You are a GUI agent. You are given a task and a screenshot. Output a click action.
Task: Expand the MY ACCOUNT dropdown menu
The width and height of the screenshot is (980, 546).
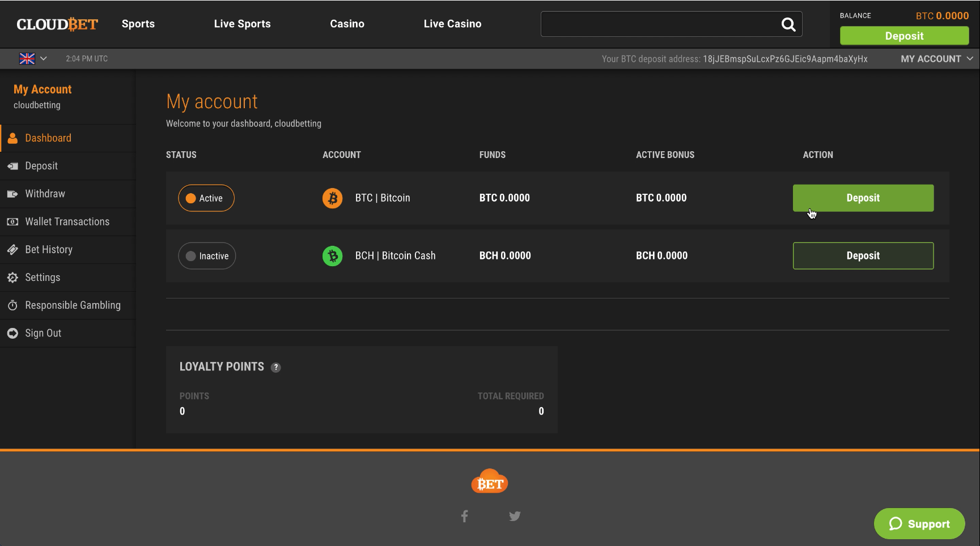pos(937,59)
